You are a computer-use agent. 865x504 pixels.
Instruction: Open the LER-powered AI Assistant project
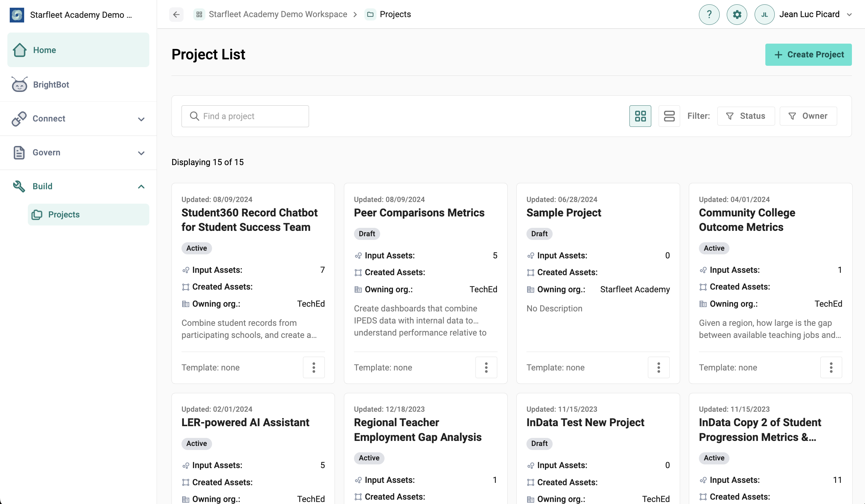[245, 422]
